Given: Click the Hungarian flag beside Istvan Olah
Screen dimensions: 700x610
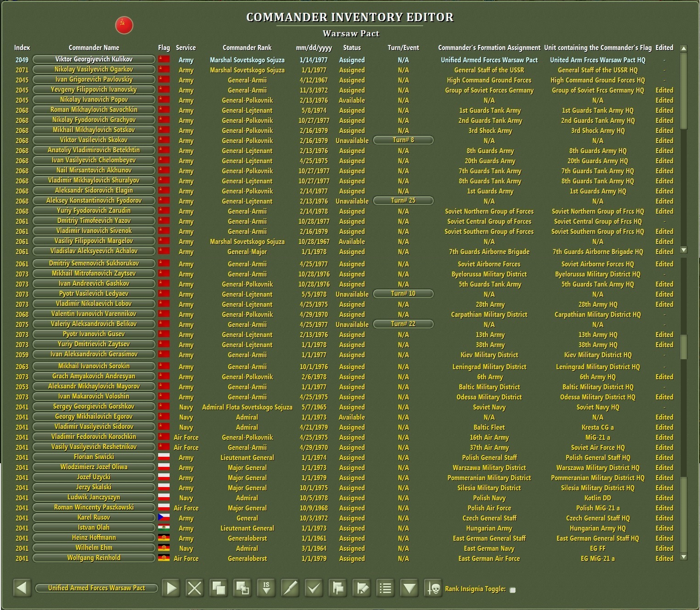Looking at the screenshot, I should [x=164, y=527].
